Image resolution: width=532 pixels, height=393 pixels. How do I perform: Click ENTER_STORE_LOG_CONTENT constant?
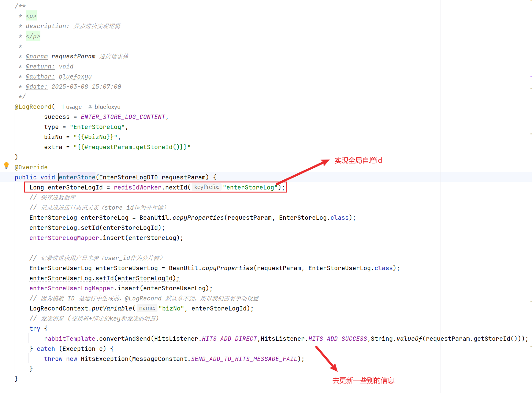(123, 117)
